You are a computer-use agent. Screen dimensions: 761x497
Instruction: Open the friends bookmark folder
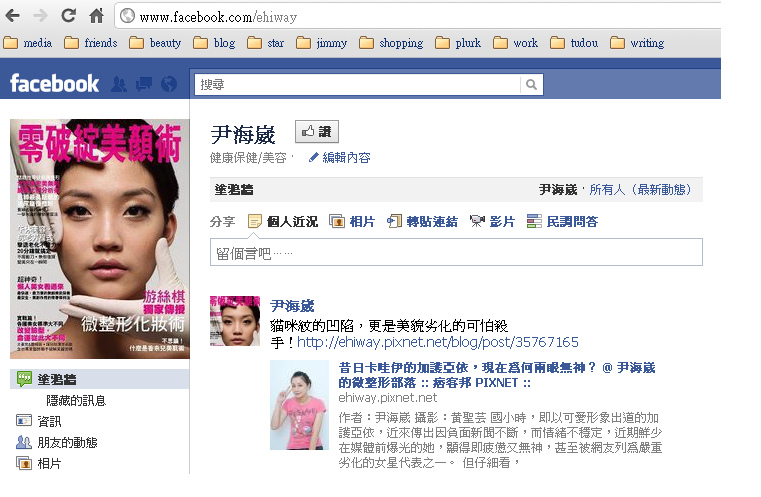tap(91, 43)
